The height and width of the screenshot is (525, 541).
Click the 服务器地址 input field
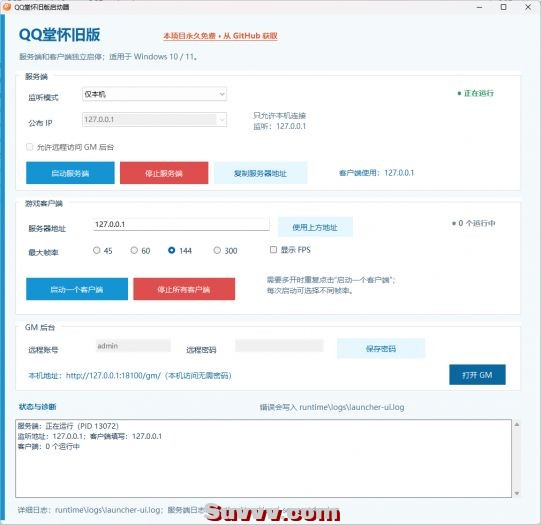tap(181, 224)
